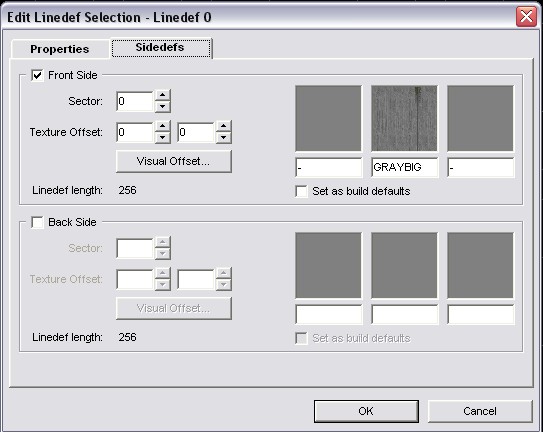Check front side Set as build defaults
Image resolution: width=543 pixels, height=432 pixels.
pyautogui.click(x=301, y=191)
